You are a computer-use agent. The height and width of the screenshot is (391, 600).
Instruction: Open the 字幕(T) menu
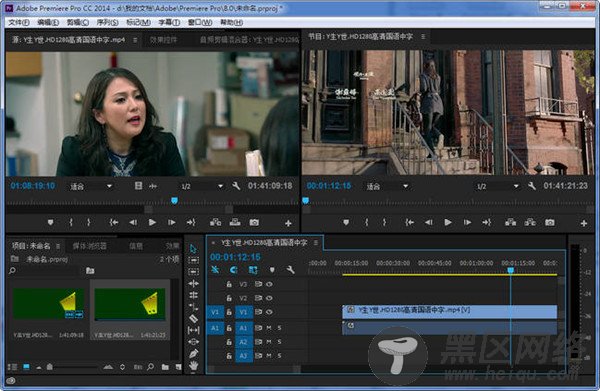[x=170, y=23]
